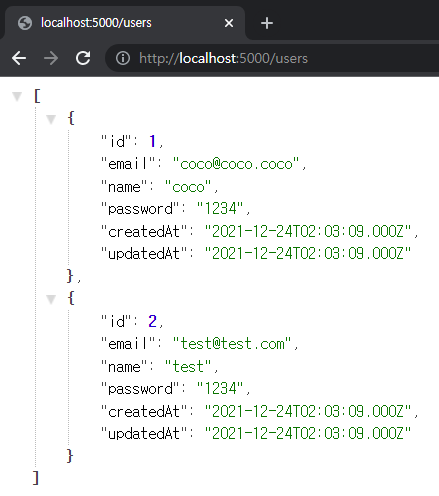Click the id value 2
Viewport: 439px width, 496px height.
(152, 321)
